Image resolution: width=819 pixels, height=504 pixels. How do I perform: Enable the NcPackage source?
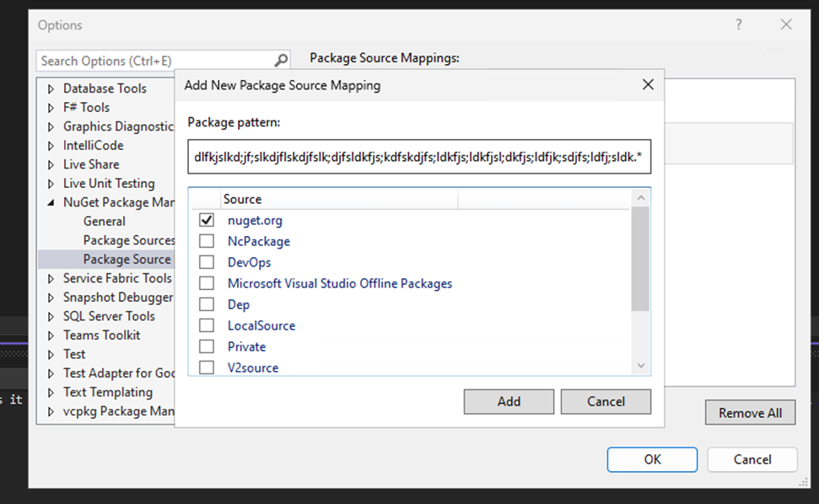coord(207,241)
